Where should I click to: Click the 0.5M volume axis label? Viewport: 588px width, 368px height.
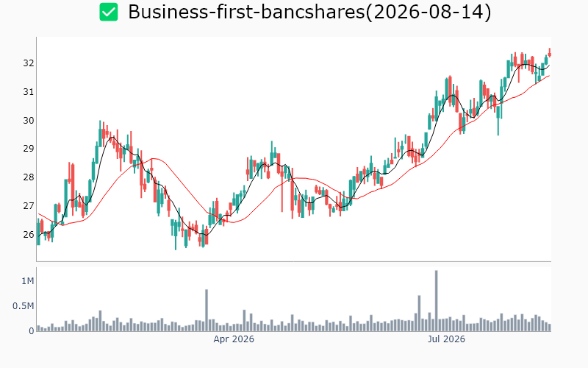click(x=24, y=306)
